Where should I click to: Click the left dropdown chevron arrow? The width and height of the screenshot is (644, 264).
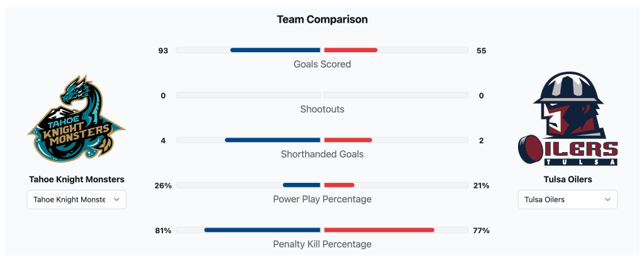[x=116, y=199]
